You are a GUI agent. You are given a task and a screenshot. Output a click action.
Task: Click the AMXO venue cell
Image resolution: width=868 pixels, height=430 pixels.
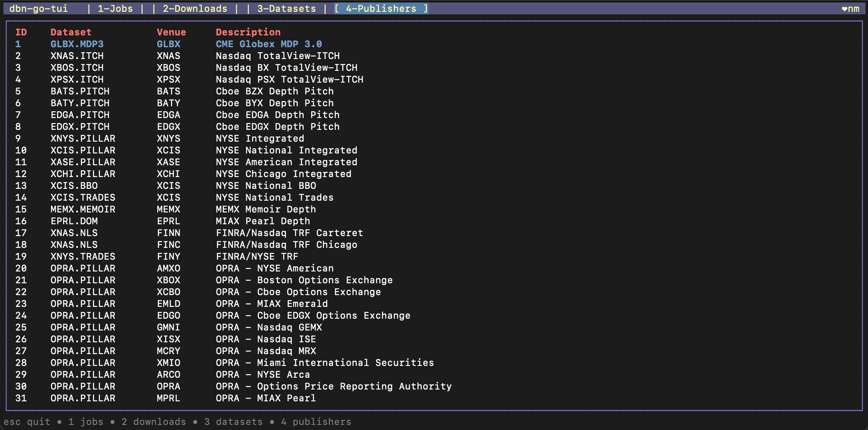point(168,268)
